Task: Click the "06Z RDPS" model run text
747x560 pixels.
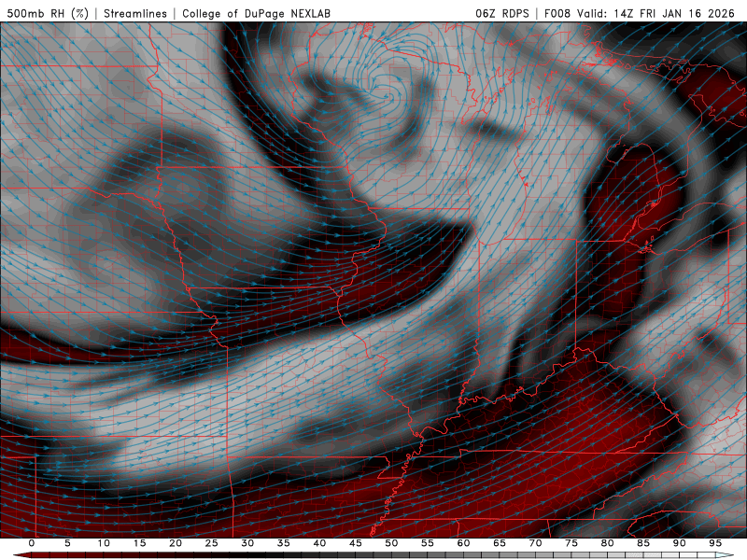Action: [x=502, y=13]
